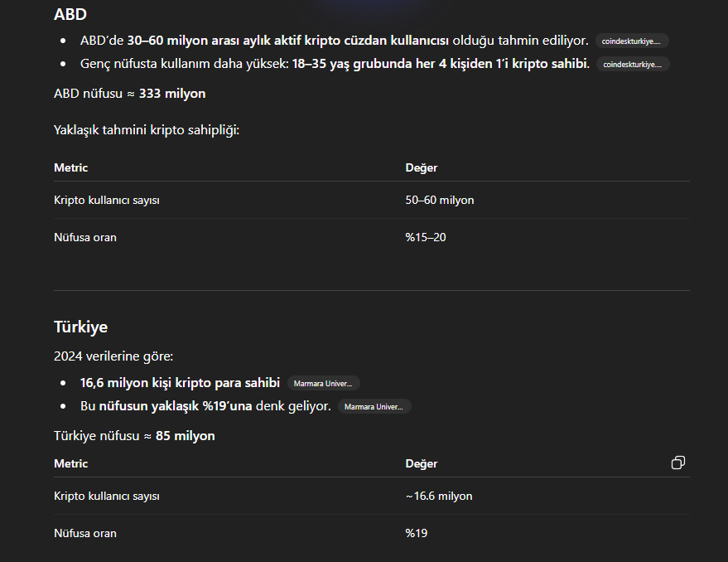Click 'Metric' header of the Türkiye table
Image resolution: width=728 pixels, height=562 pixels.
(x=70, y=463)
